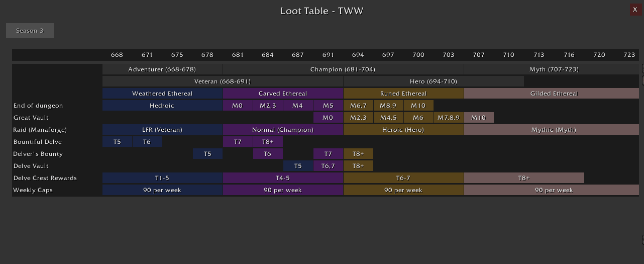This screenshot has height=264, width=644.
Task: Select the Hedroic end of dungeon cell
Action: pos(162,106)
